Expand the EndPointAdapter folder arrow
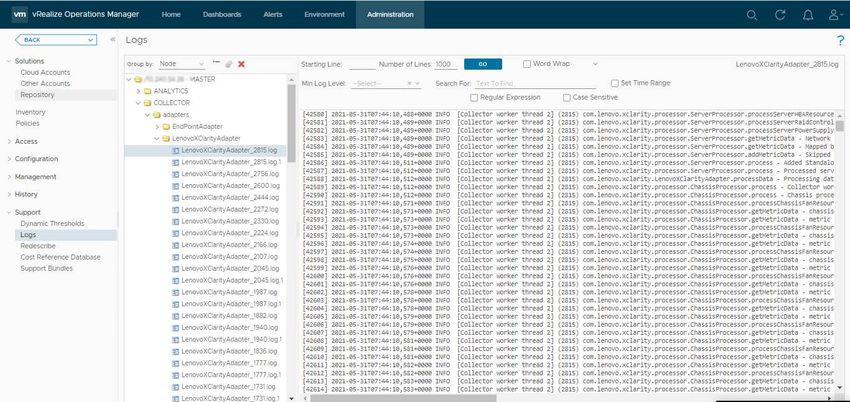Image resolution: width=850 pixels, height=402 pixels. point(157,127)
